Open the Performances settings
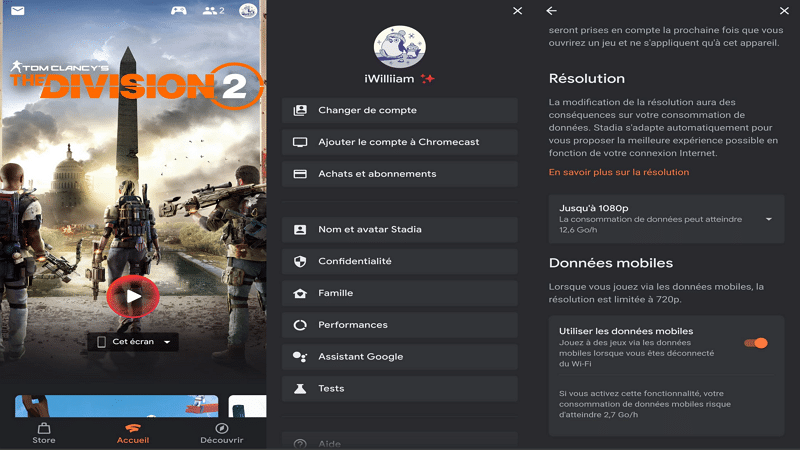Screen dimensions: 800x450 (x=399, y=325)
